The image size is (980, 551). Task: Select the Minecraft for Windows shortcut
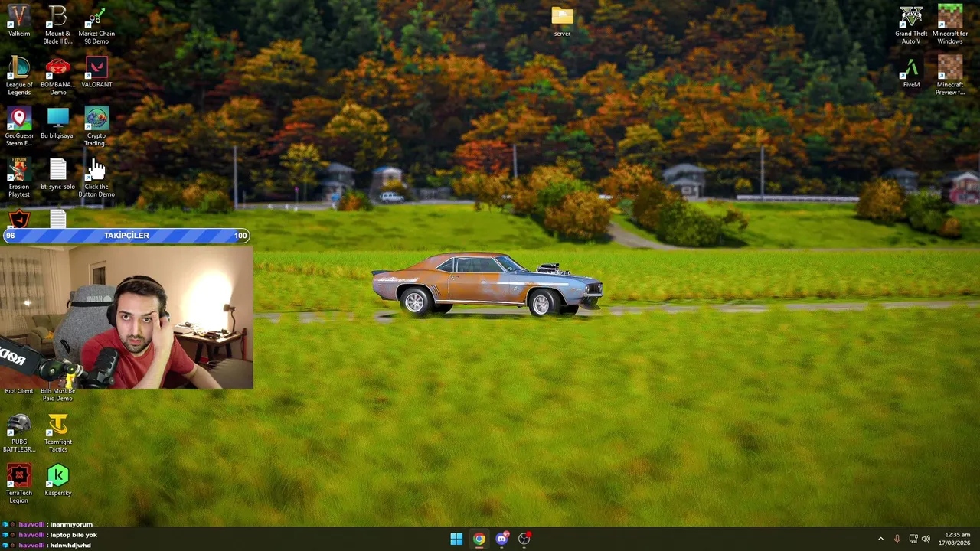click(950, 25)
